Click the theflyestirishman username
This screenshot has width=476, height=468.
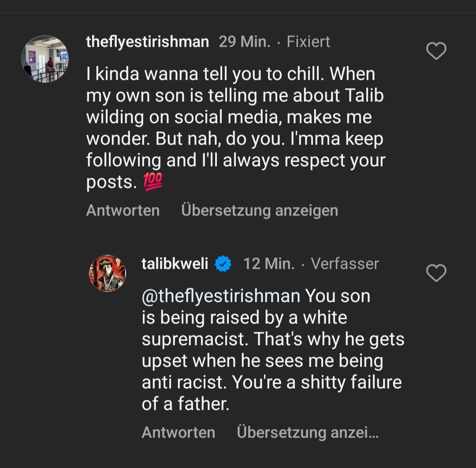(147, 42)
